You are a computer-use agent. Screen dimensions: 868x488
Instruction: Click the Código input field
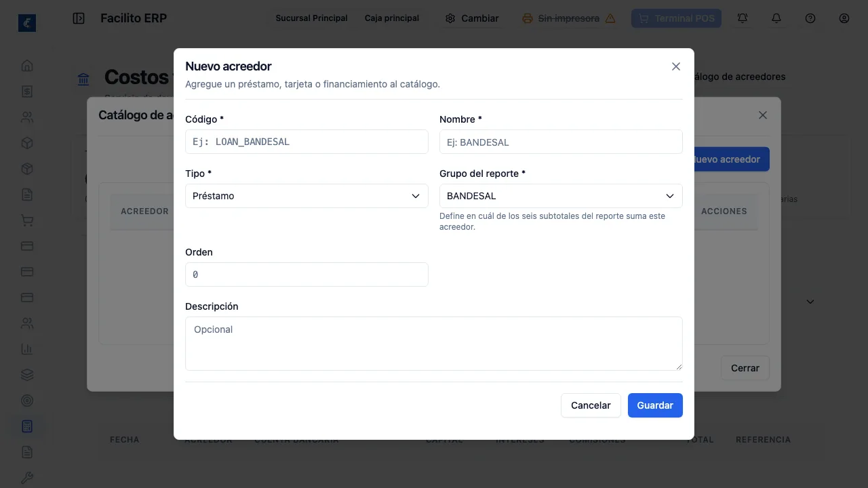[307, 142]
